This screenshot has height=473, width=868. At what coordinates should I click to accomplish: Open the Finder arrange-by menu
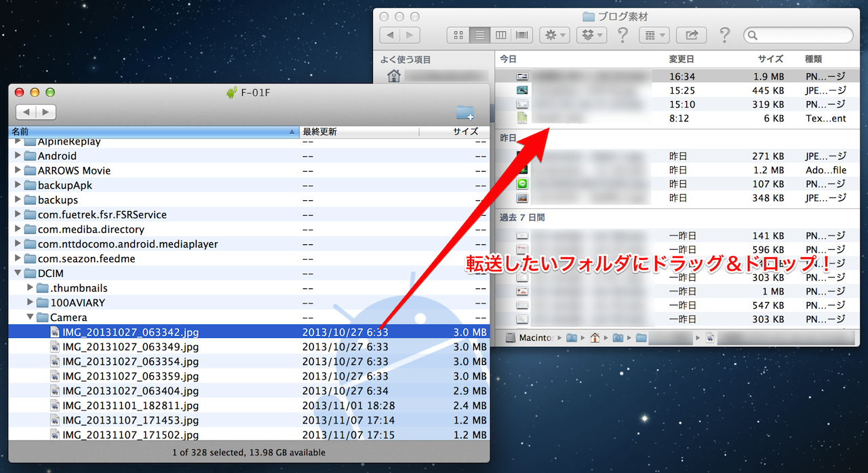pos(654,35)
